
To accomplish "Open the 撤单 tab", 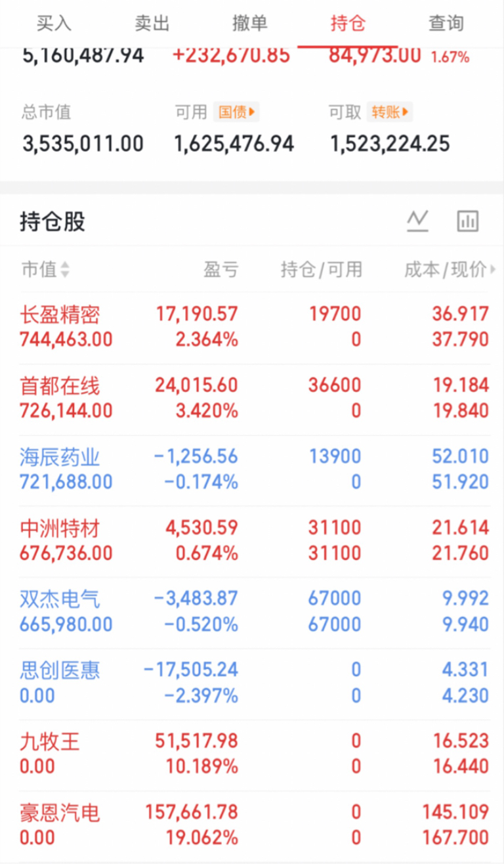I will pyautogui.click(x=250, y=24).
